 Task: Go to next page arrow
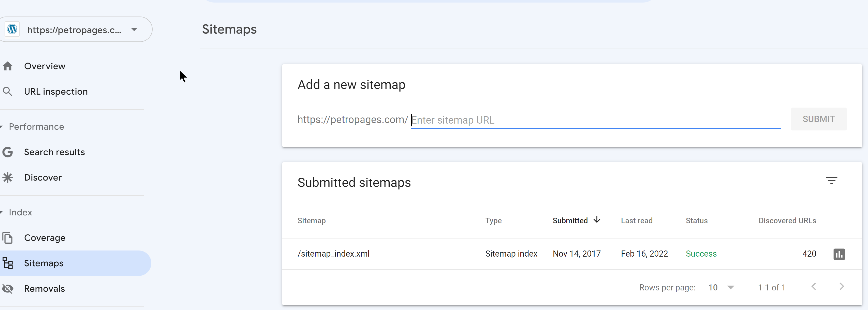click(841, 287)
